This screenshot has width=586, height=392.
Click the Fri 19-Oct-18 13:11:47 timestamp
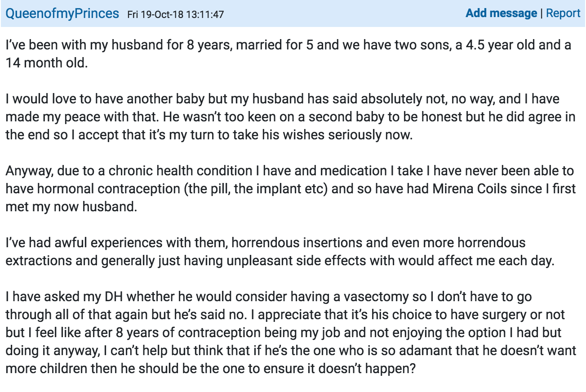pos(176,14)
